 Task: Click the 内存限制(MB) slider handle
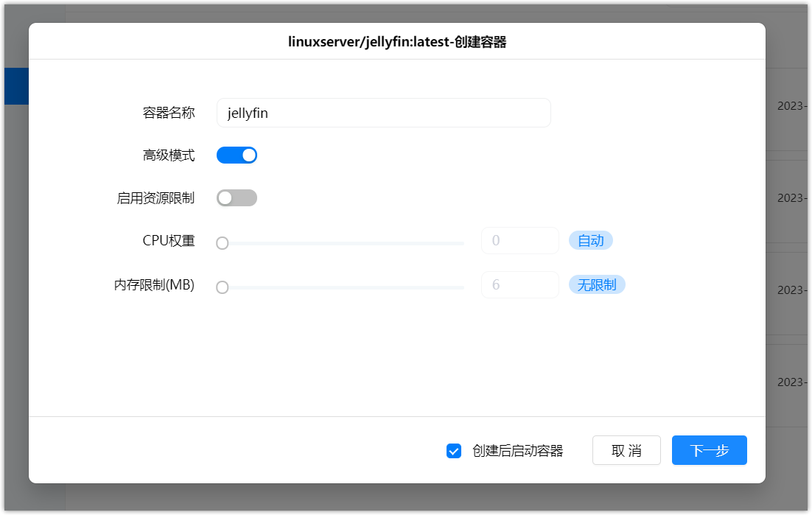pos(223,287)
